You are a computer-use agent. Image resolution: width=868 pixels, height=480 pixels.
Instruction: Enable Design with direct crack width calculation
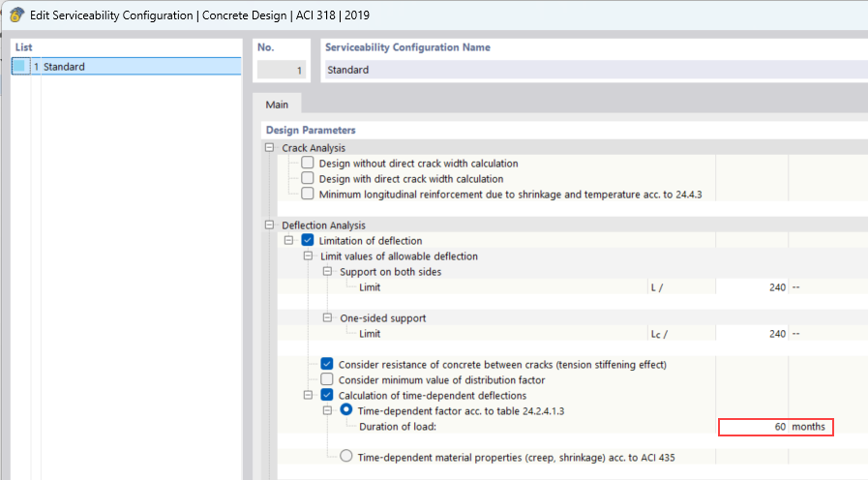coord(308,179)
